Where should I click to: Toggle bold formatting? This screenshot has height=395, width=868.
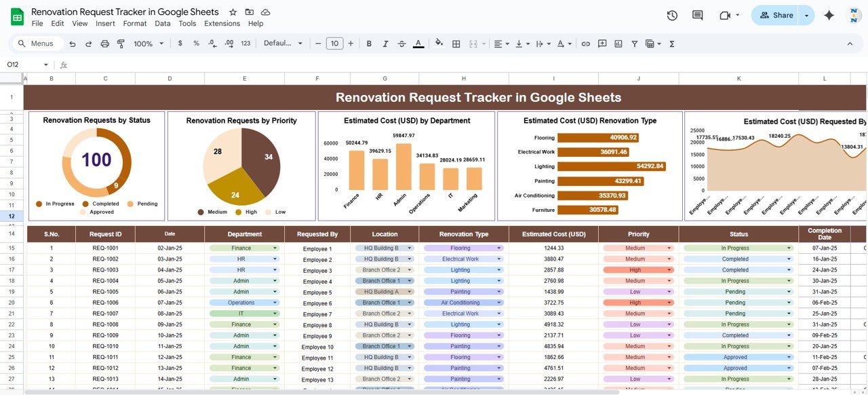[x=369, y=43]
